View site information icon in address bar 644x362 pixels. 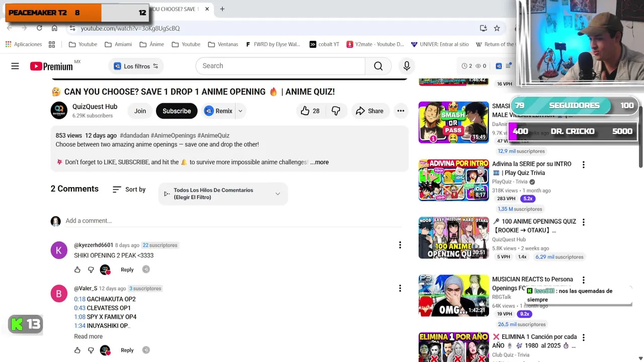click(x=72, y=28)
